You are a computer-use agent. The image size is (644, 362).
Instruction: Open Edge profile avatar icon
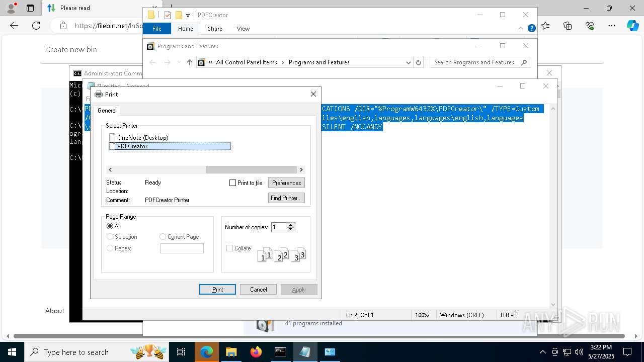pos(11,8)
